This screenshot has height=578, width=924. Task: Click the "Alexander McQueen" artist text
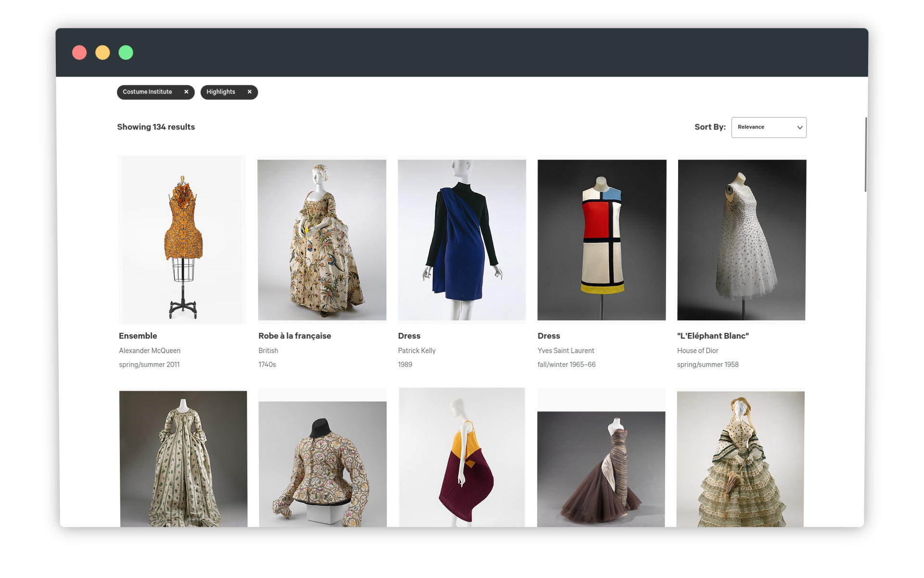click(150, 351)
